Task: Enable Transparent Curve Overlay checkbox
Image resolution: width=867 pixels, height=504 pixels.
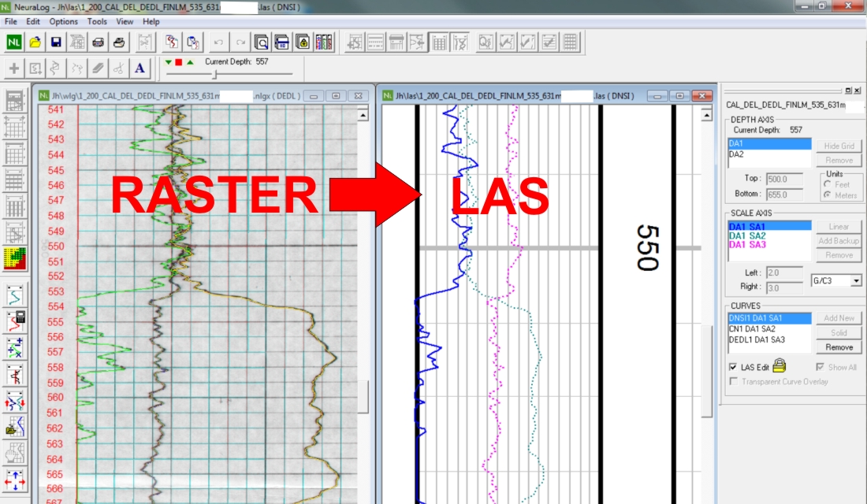Action: 733,381
